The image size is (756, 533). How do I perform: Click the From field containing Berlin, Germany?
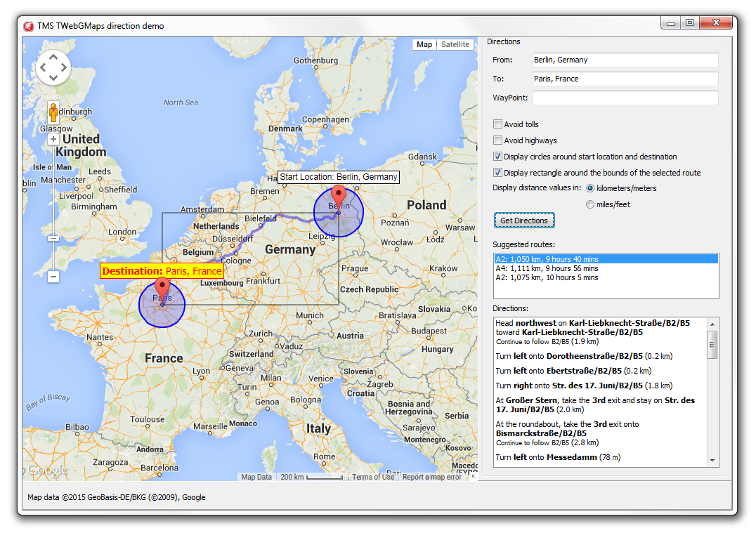click(x=625, y=60)
